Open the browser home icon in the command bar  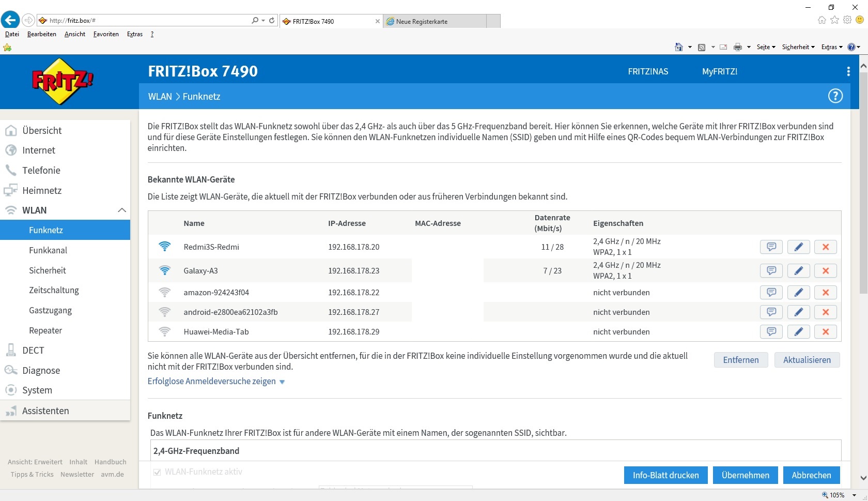[679, 47]
